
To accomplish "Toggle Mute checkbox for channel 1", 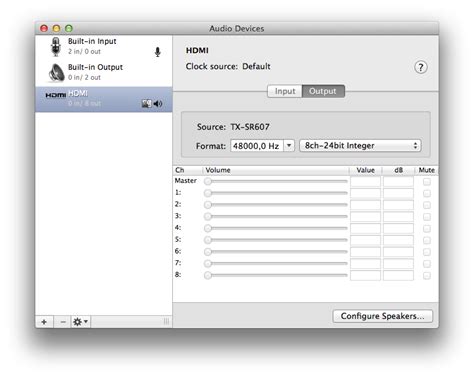I will (x=427, y=193).
